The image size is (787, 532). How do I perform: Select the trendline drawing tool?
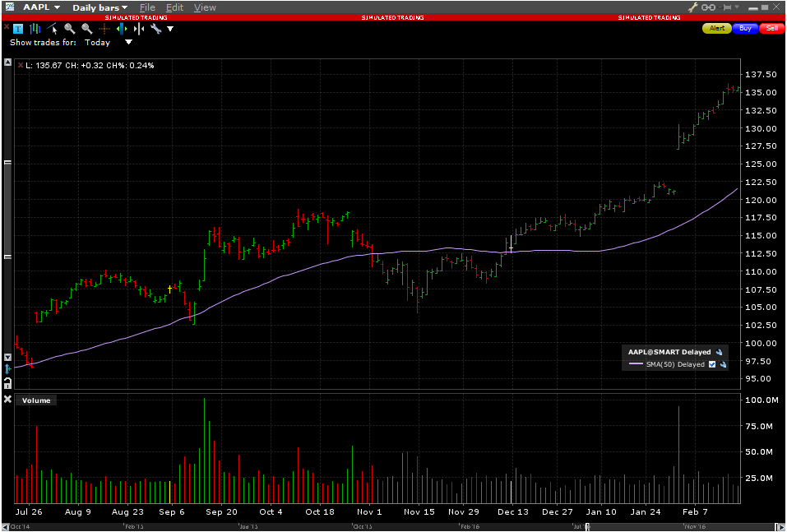(x=52, y=29)
